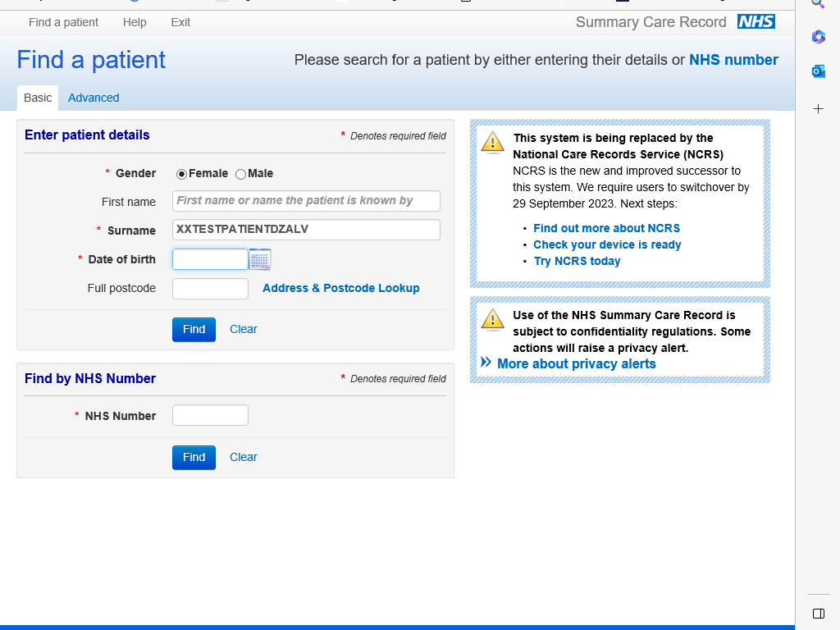Open Address & Postcode Lookup
The width and height of the screenshot is (840, 630).
tap(340, 288)
